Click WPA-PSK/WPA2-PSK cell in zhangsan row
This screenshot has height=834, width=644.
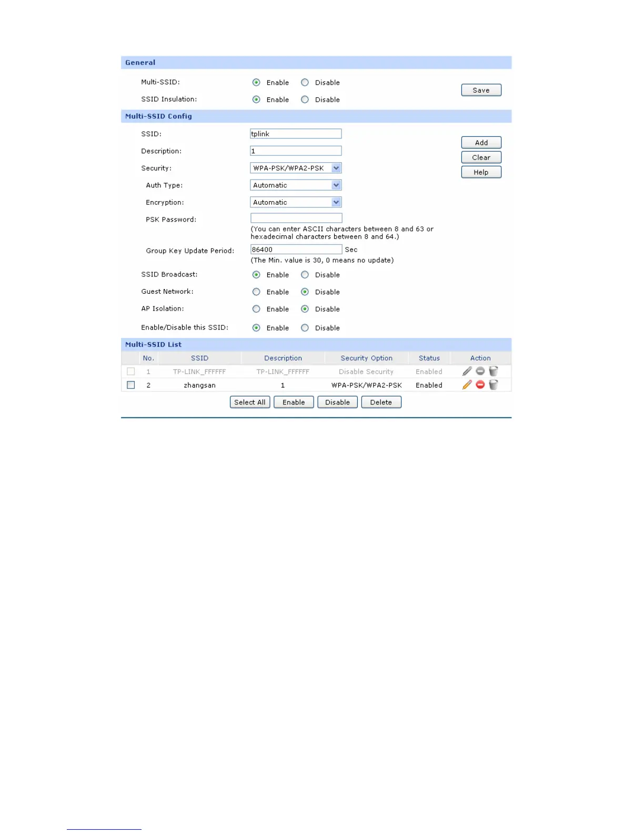(367, 385)
